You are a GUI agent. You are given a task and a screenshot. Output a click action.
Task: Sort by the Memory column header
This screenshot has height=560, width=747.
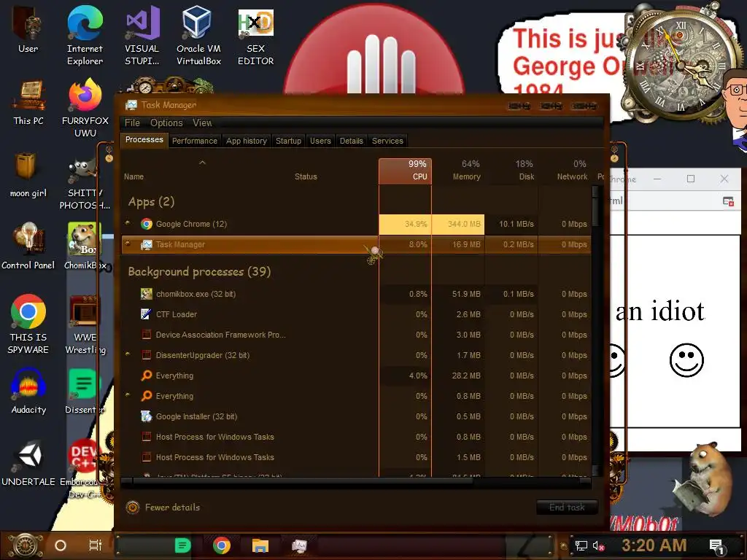458,171
